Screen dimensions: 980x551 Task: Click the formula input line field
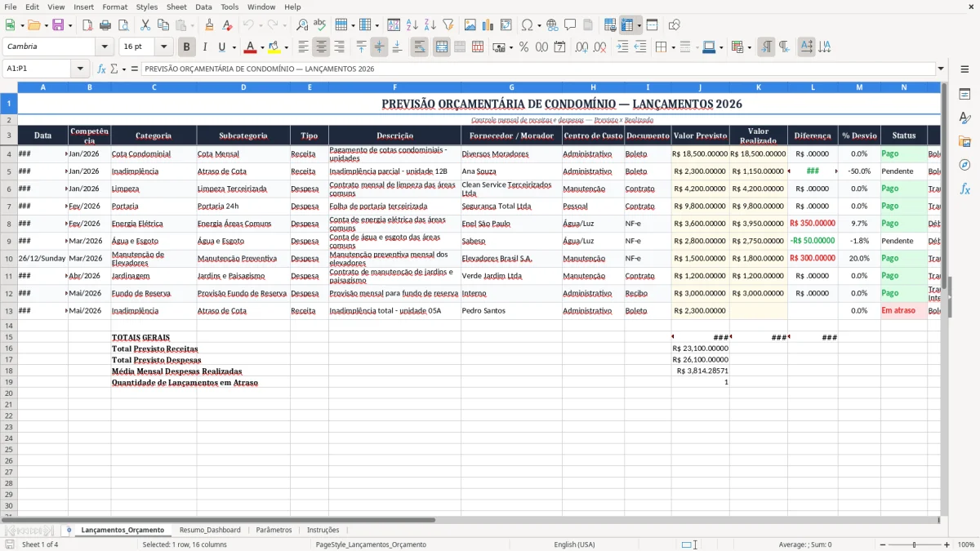click(x=538, y=69)
